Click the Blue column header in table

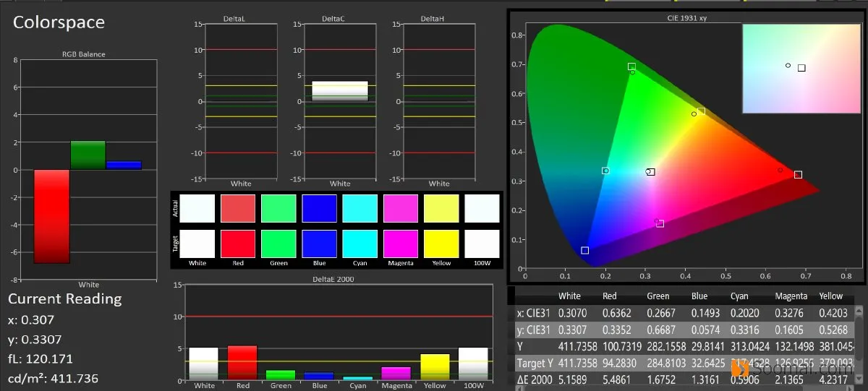tap(699, 296)
